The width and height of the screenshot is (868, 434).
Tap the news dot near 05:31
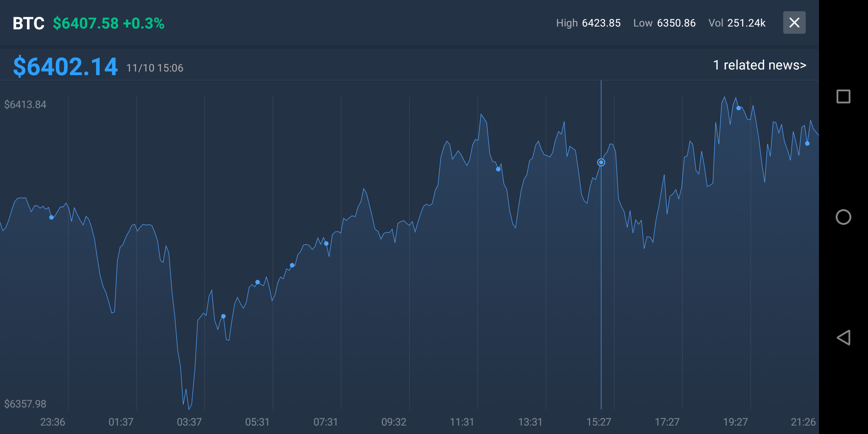pos(258,282)
